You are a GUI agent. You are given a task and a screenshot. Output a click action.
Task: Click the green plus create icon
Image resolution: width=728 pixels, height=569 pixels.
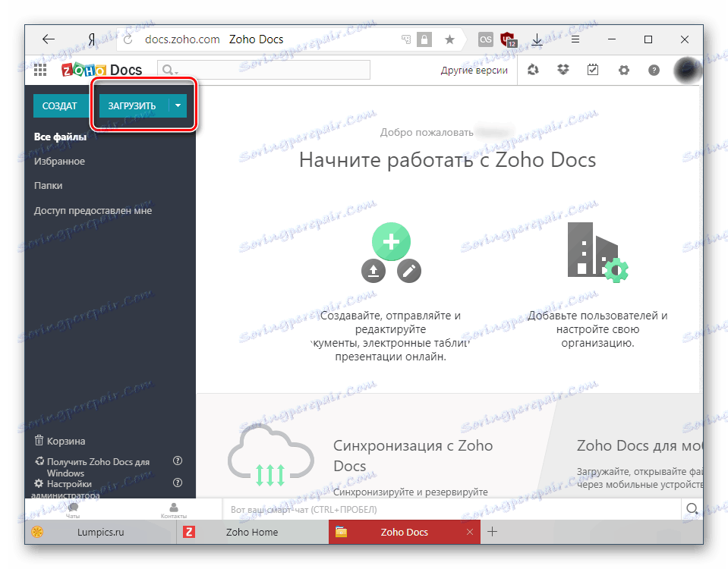(x=391, y=241)
